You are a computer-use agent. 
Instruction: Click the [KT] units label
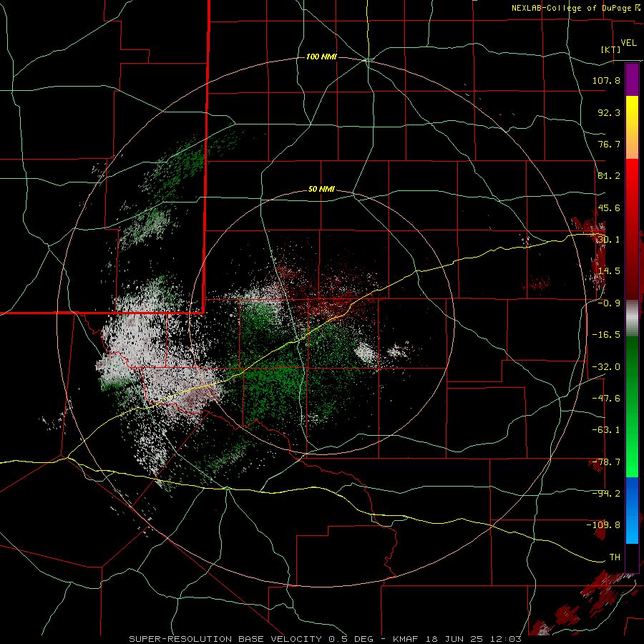[611, 49]
